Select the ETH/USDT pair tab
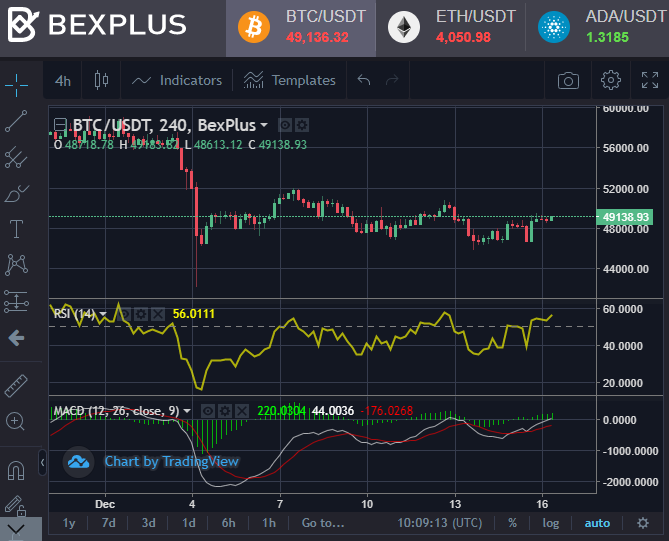This screenshot has width=669, height=541. tap(451, 28)
